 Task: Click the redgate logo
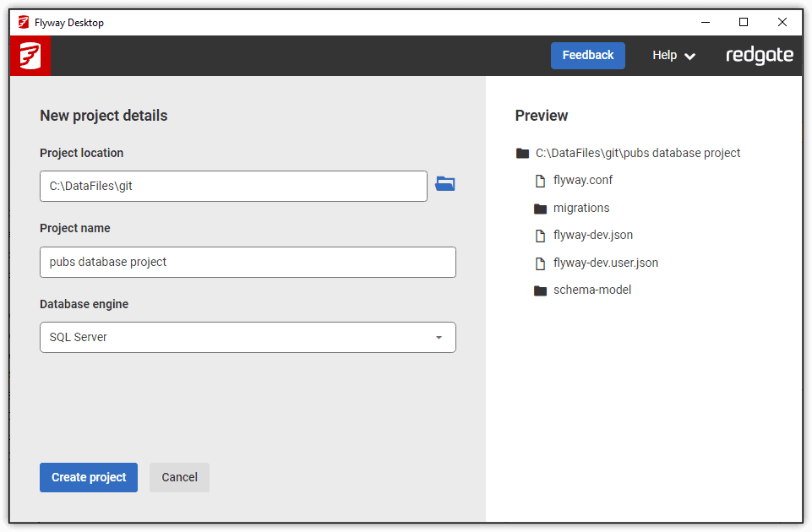759,55
